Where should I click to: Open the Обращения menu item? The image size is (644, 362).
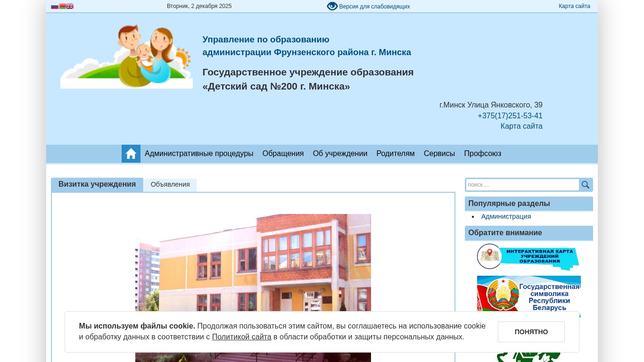click(283, 154)
